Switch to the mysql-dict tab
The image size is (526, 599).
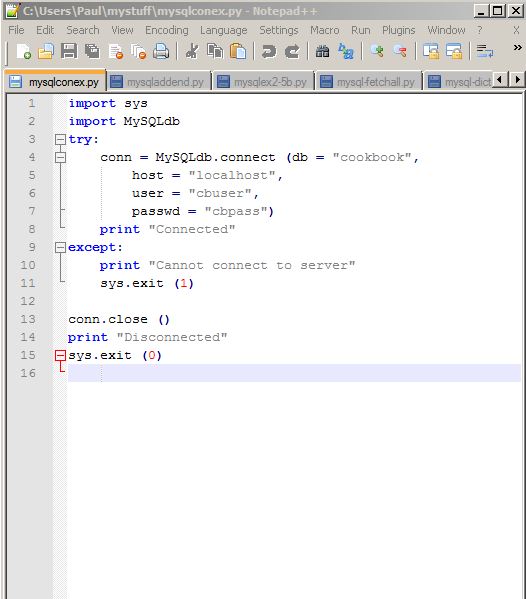458,81
